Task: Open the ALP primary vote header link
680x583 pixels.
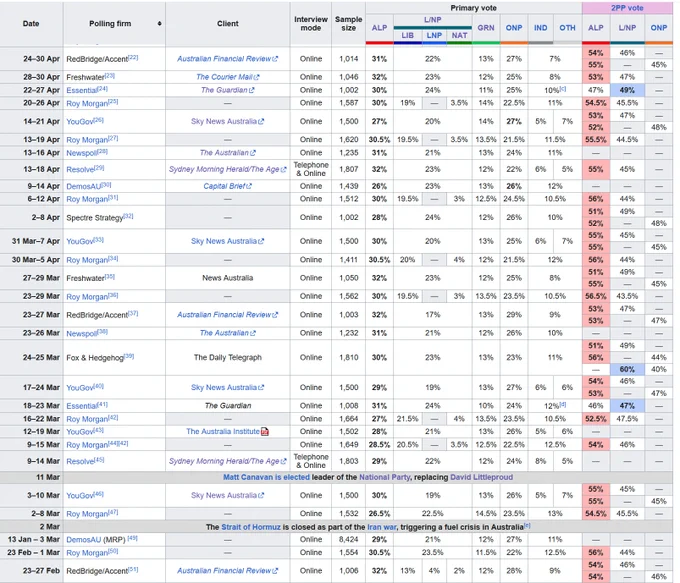Action: tap(379, 28)
